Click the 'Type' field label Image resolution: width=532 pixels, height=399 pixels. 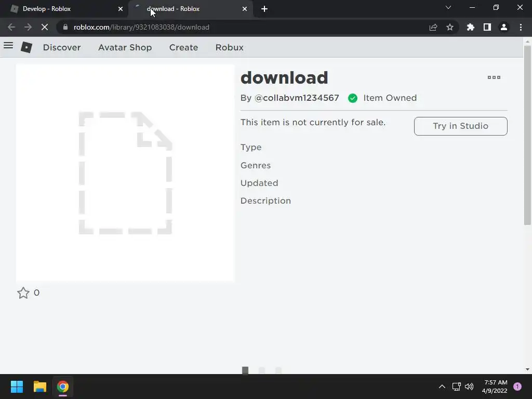pyautogui.click(x=251, y=148)
